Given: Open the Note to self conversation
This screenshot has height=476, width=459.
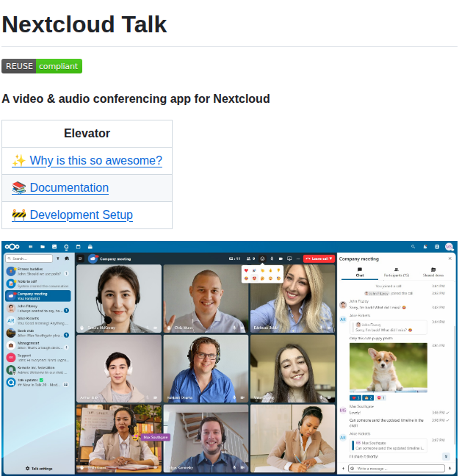Looking at the screenshot, I should pyautogui.click(x=38, y=284).
